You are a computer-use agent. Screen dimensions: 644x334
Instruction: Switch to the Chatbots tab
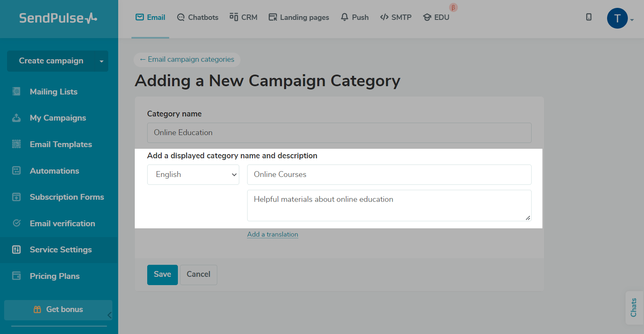[x=198, y=17]
